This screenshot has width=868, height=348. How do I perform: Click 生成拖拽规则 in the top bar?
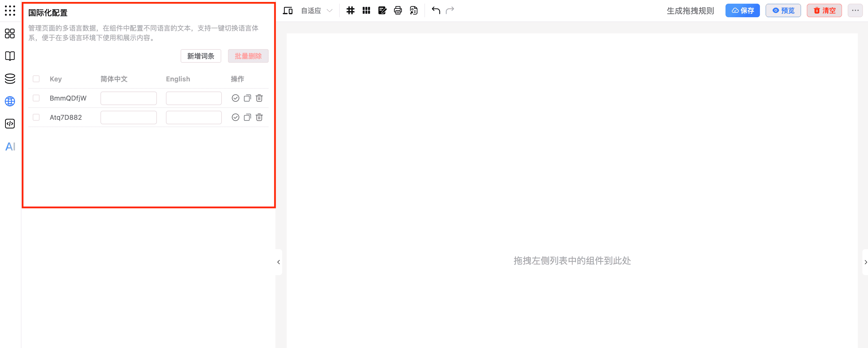[690, 11]
